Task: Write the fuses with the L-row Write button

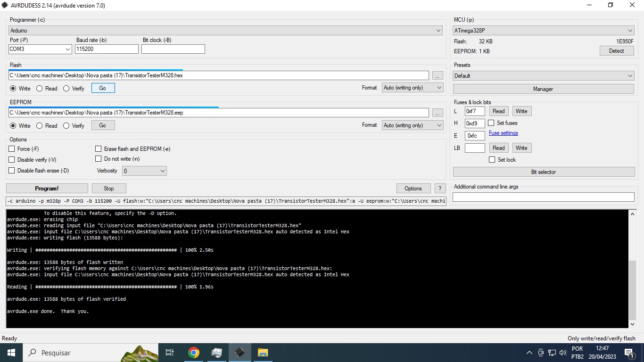Action: coord(521,111)
